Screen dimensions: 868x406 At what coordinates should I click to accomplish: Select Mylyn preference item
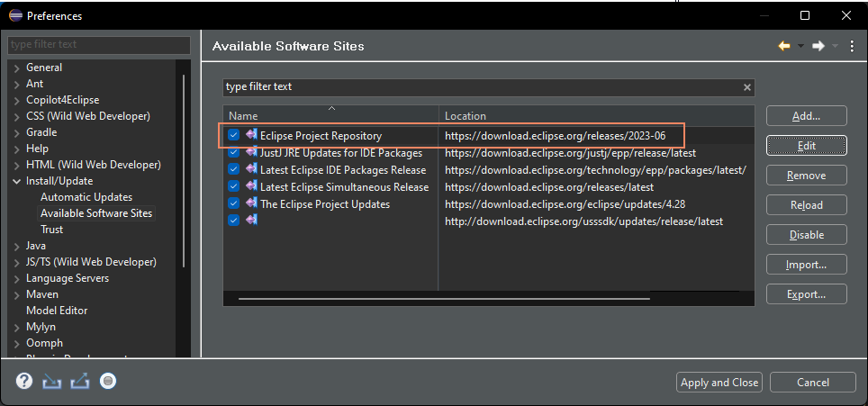[41, 327]
